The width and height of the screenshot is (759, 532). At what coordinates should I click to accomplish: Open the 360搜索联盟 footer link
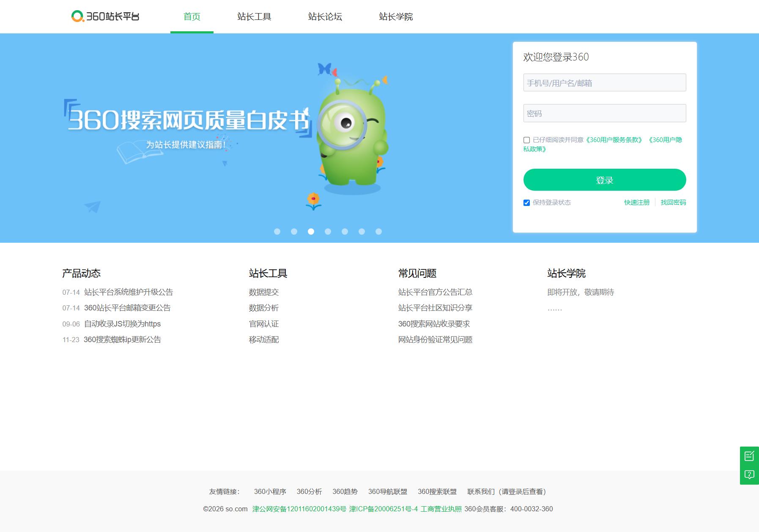437,491
